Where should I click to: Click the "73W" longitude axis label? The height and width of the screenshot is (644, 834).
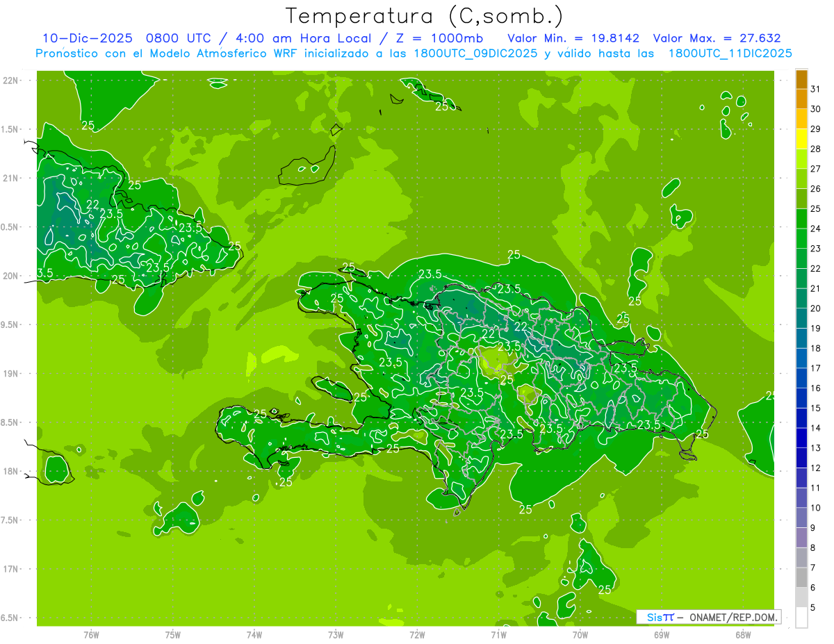pyautogui.click(x=336, y=635)
